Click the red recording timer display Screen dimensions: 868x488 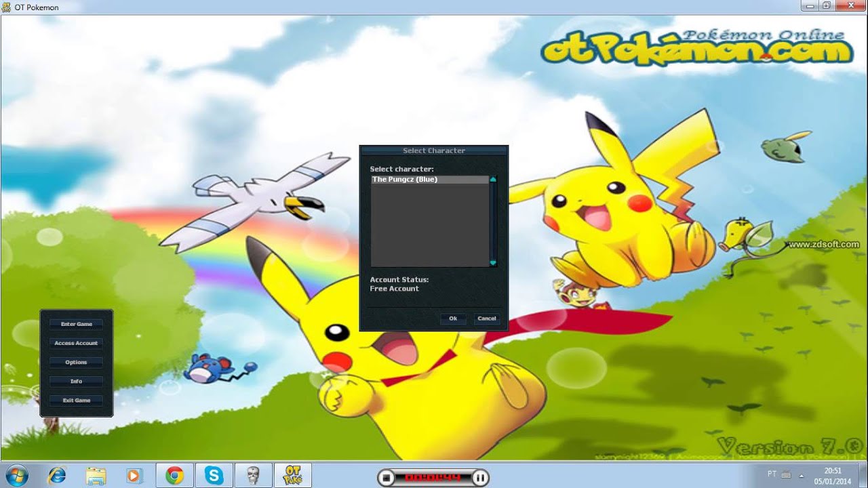click(433, 478)
